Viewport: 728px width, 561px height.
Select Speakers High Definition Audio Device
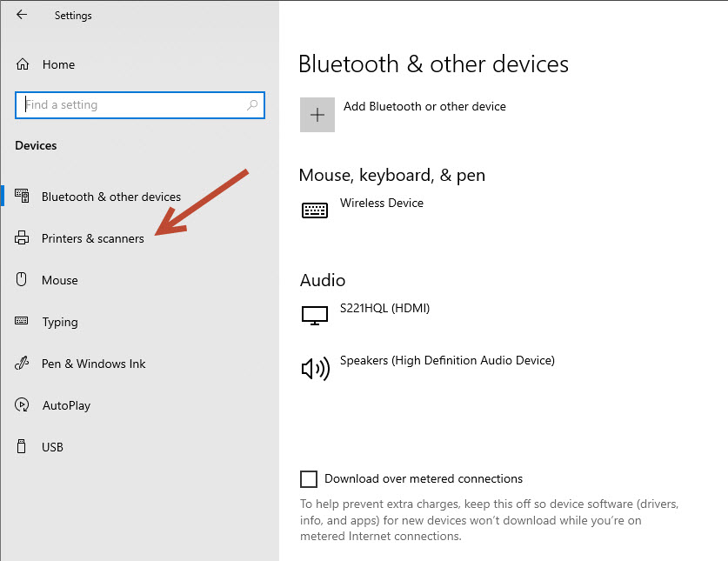pos(447,360)
